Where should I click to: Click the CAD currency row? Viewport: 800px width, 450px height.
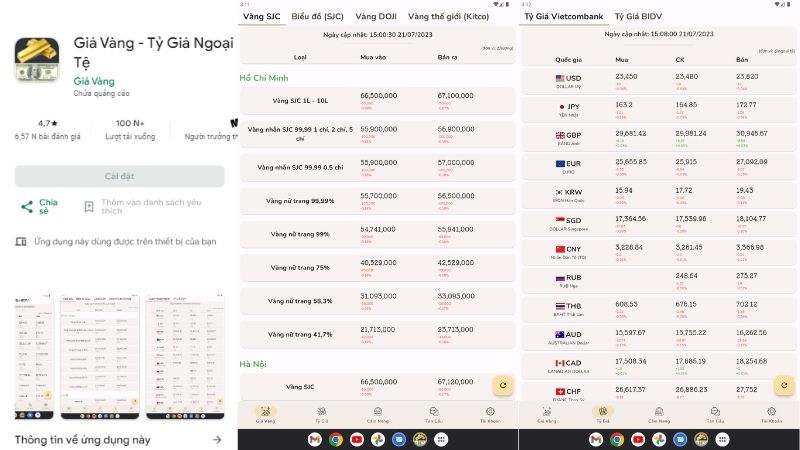click(659, 367)
